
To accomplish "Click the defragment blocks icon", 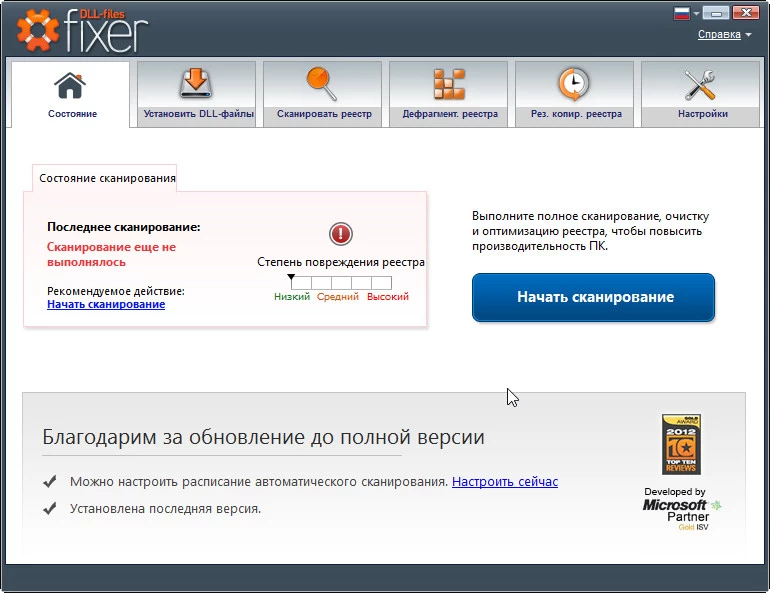I will click(449, 84).
